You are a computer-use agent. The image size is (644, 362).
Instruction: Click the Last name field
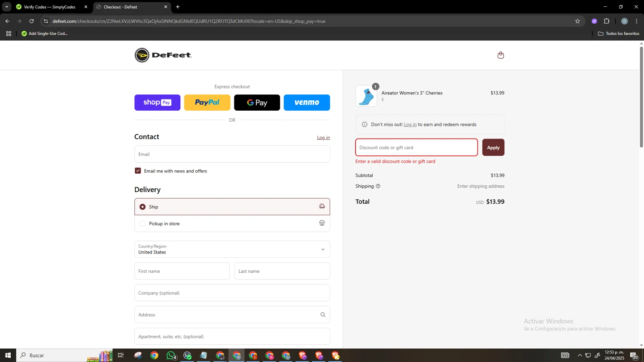point(282,271)
